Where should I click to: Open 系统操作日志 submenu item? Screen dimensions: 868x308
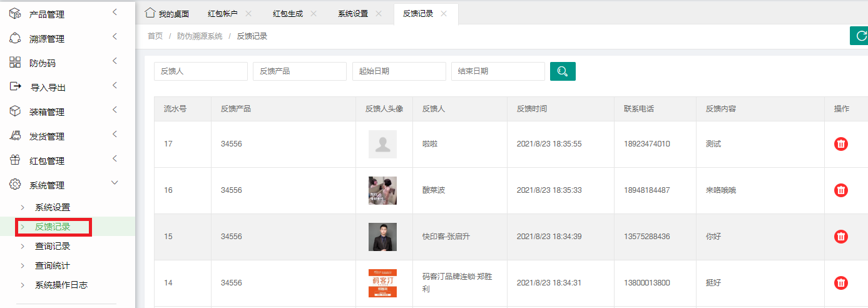point(61,285)
